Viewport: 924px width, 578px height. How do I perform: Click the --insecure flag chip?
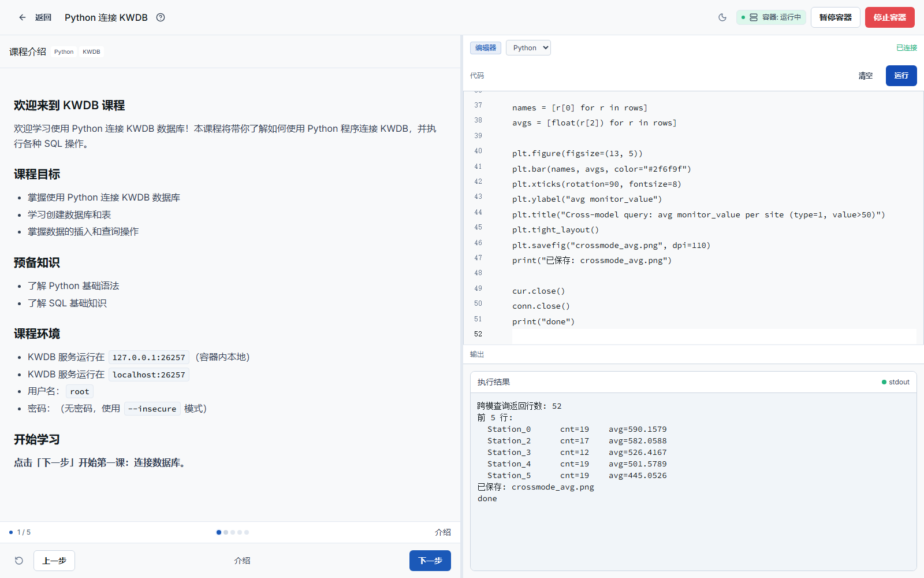coord(152,409)
